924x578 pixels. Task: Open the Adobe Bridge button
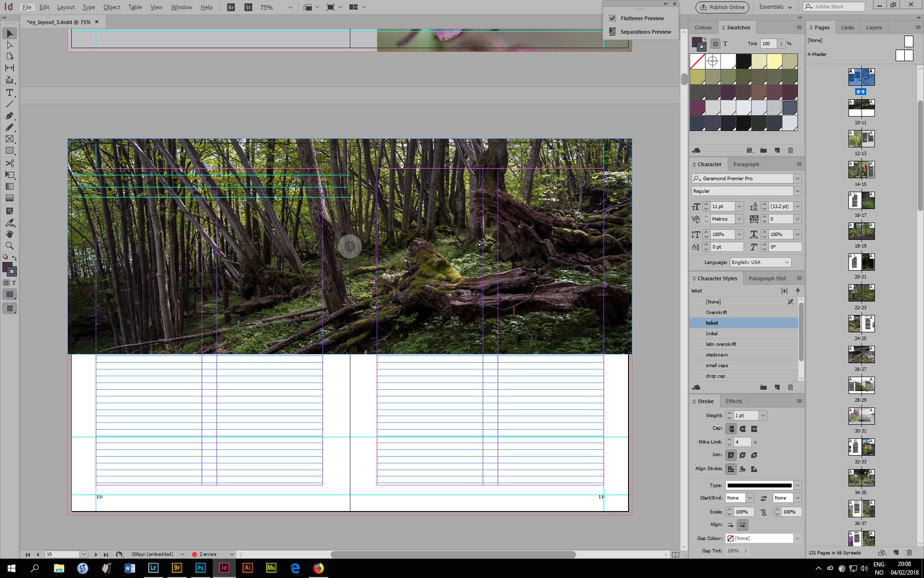point(231,7)
